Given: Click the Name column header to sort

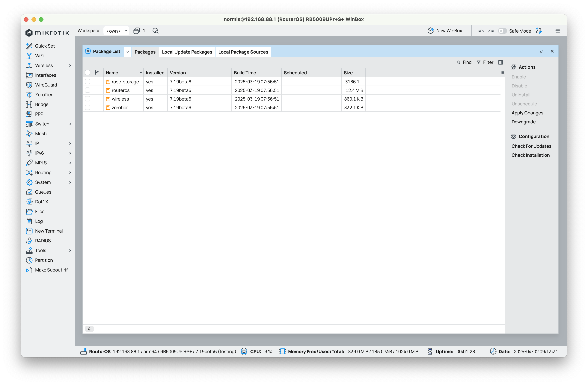Looking at the screenshot, I should point(112,72).
